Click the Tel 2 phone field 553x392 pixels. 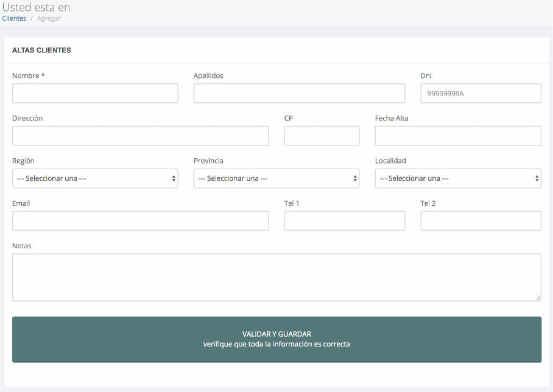pos(481,221)
